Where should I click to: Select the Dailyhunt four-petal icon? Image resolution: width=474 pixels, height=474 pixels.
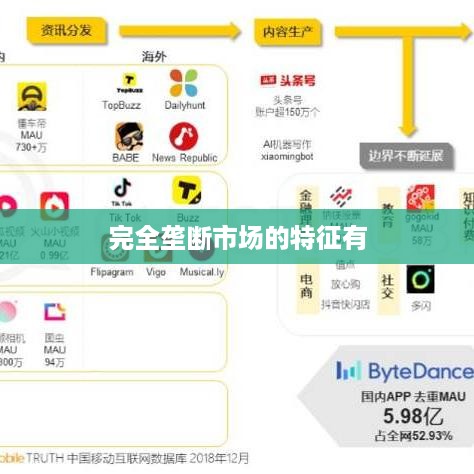183,83
